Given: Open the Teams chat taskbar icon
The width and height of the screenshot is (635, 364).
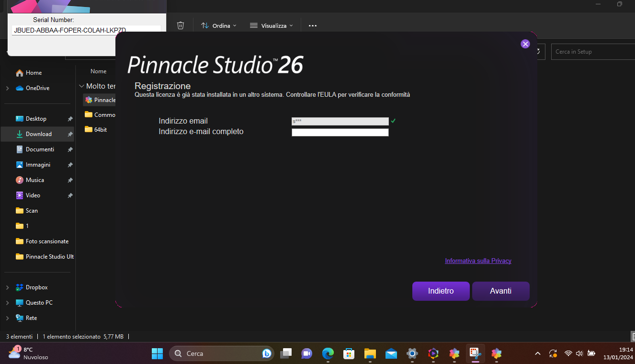Looking at the screenshot, I should 307,353.
